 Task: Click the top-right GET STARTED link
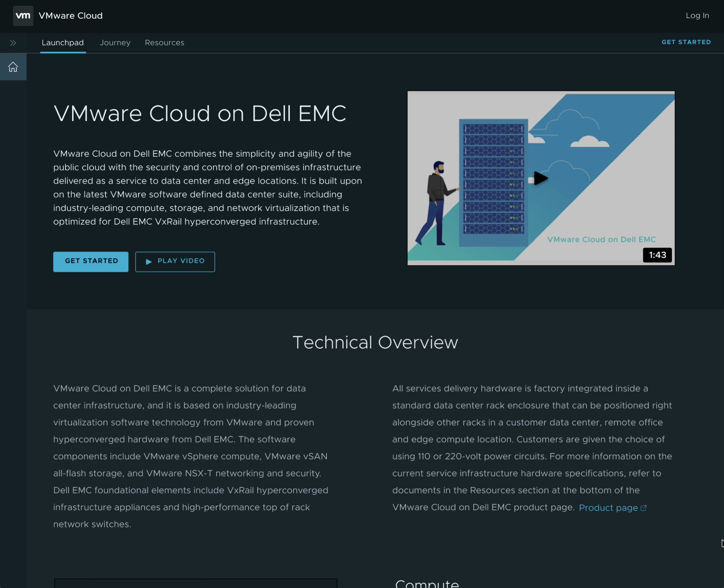[x=686, y=42]
